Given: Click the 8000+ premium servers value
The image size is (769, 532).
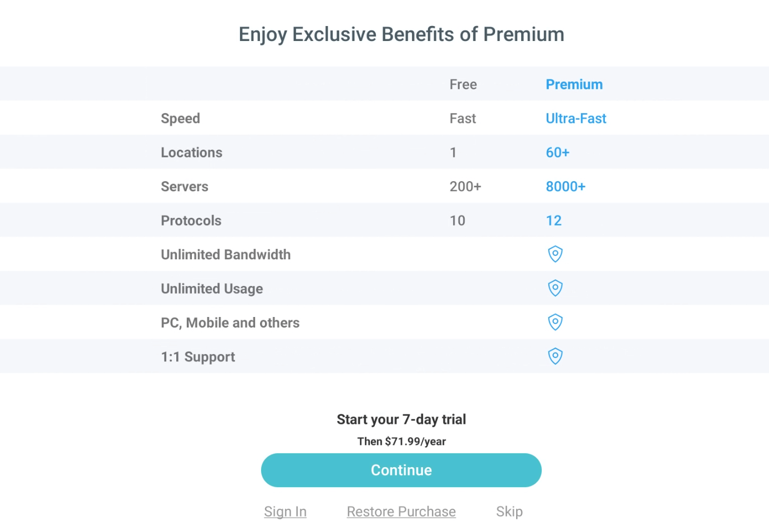Looking at the screenshot, I should [x=565, y=187].
